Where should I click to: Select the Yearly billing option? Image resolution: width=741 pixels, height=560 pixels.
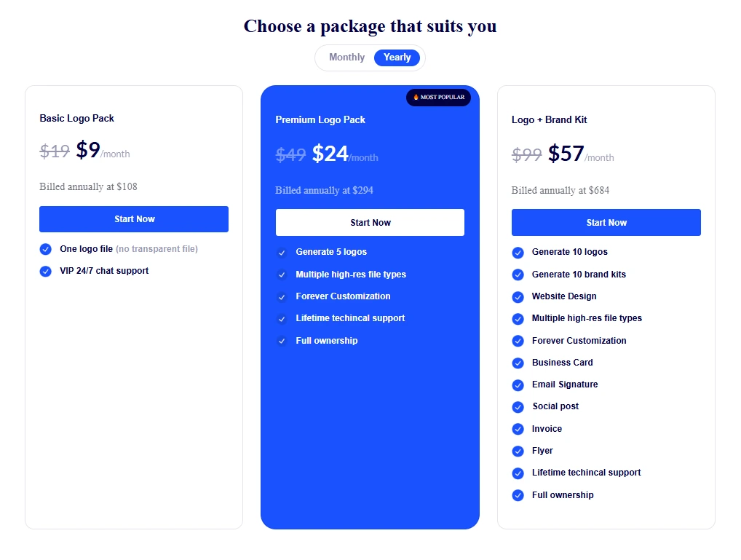[397, 58]
